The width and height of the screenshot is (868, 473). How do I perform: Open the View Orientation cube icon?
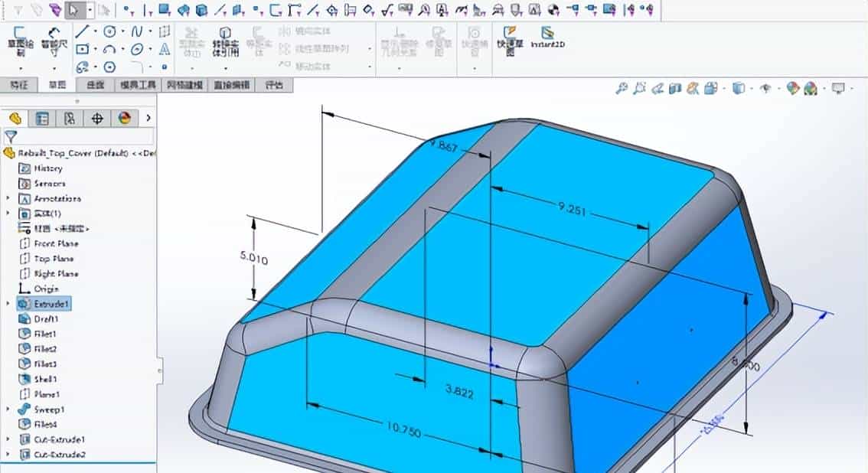pyautogui.click(x=710, y=90)
